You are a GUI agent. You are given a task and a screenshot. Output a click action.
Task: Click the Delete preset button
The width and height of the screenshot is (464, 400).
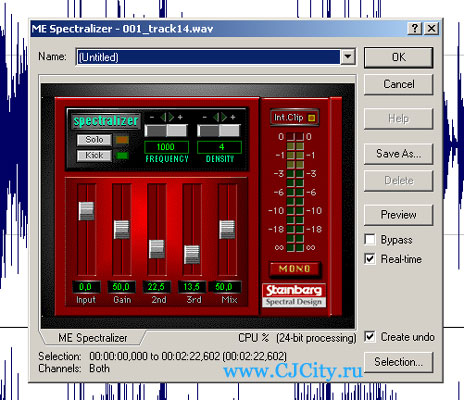399,181
